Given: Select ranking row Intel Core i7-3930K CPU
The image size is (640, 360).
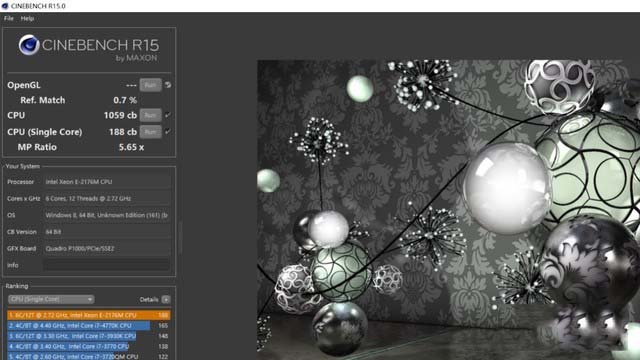Looking at the screenshot, I should pyautogui.click(x=89, y=336).
